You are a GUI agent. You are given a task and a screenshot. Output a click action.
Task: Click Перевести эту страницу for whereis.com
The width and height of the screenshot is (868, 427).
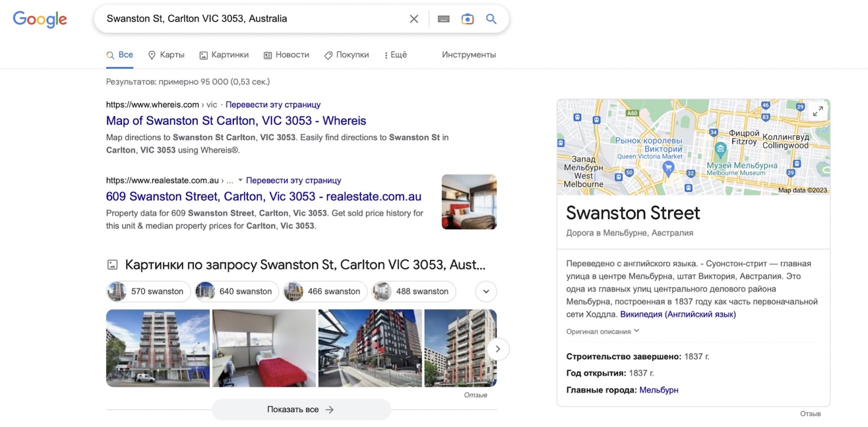[273, 105]
